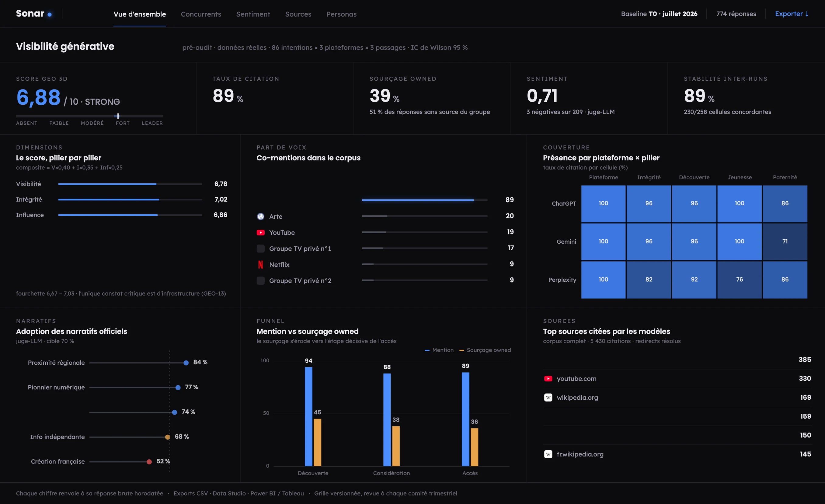Click 'Exports CSV · Data Studio' footer text

coord(210,493)
